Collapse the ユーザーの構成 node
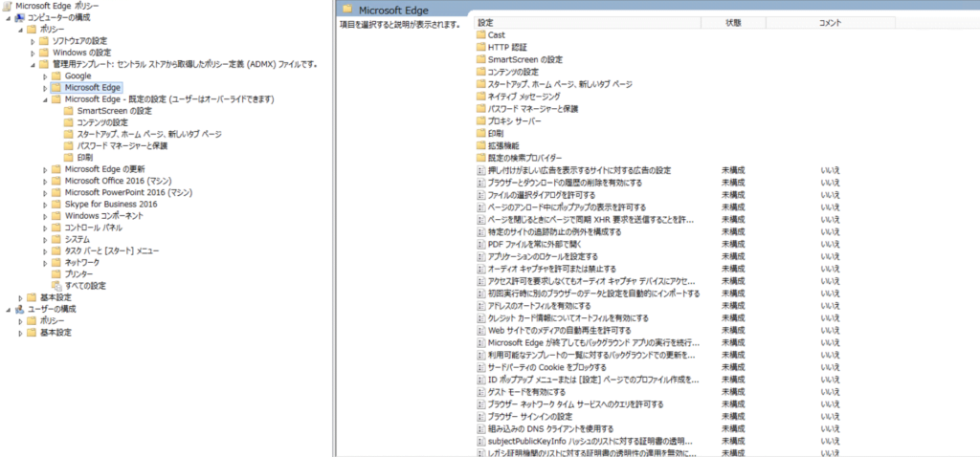This screenshot has width=980, height=457. [8, 309]
